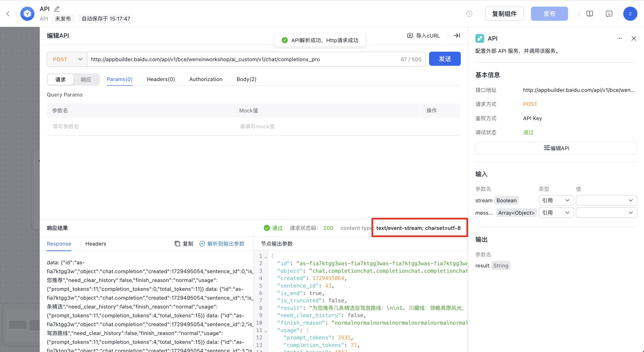The width and height of the screenshot is (644, 352).
Task: Open the documentation book icon
Action: pos(589,13)
